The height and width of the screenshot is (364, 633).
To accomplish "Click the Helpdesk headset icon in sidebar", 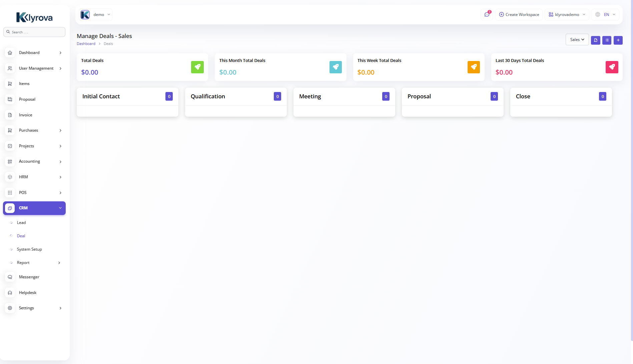I will [x=10, y=293].
